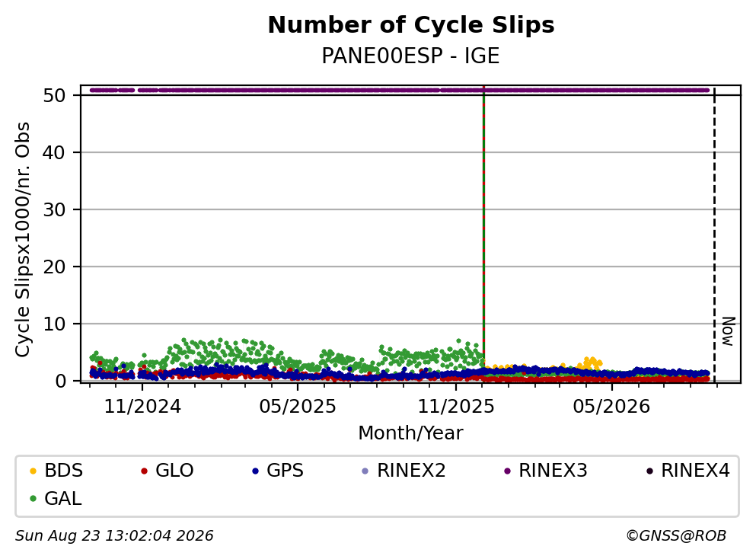Click the y-axis tick value 20
The width and height of the screenshot is (756, 559).
[x=54, y=267]
